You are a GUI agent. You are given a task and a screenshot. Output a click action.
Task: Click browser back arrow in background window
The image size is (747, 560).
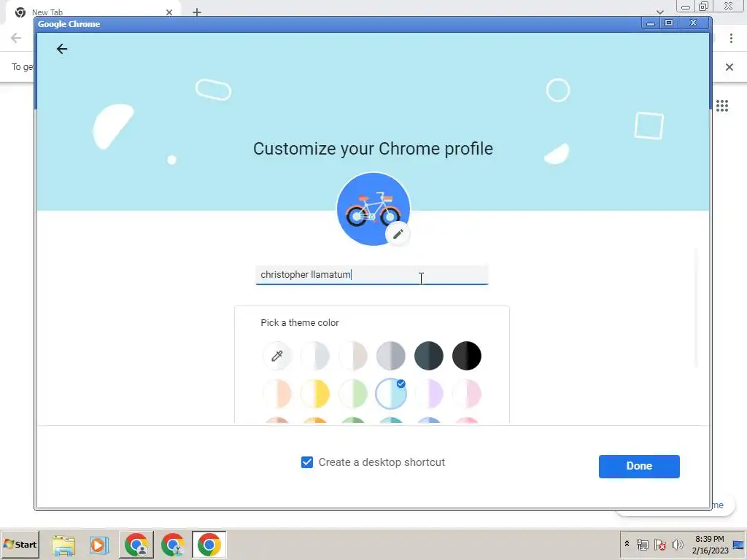click(x=16, y=38)
